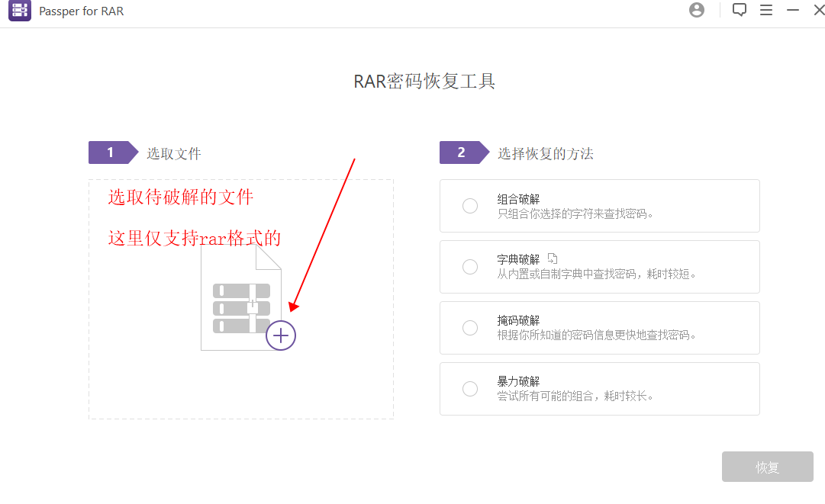Minimize the Passper window
Viewport: 825px width, 504px height.
click(793, 11)
